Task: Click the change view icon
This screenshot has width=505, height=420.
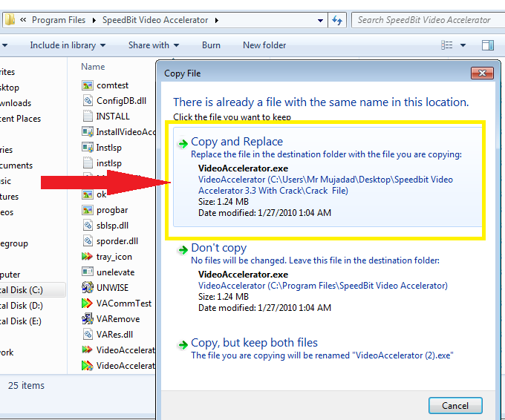Action: [x=447, y=45]
